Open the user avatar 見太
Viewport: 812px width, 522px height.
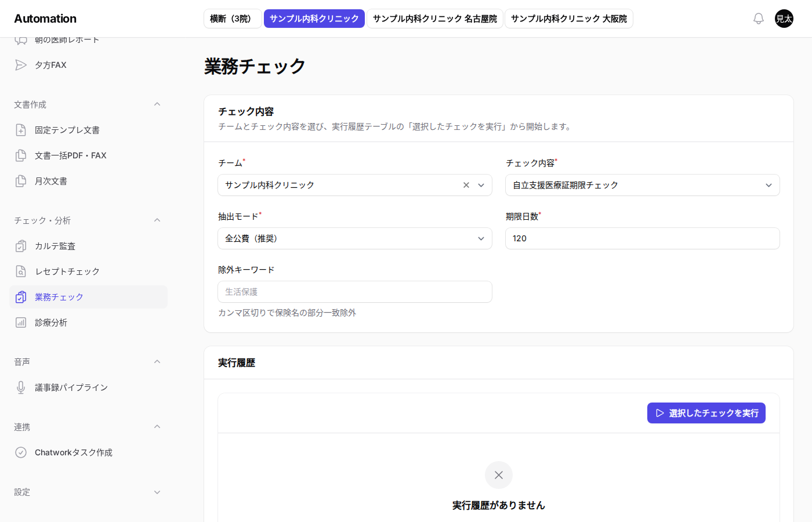[x=784, y=19]
